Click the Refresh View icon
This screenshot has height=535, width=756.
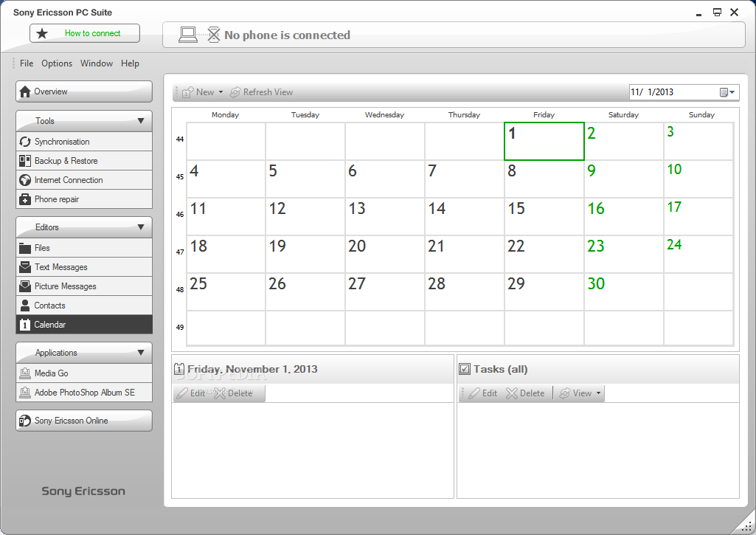235,92
